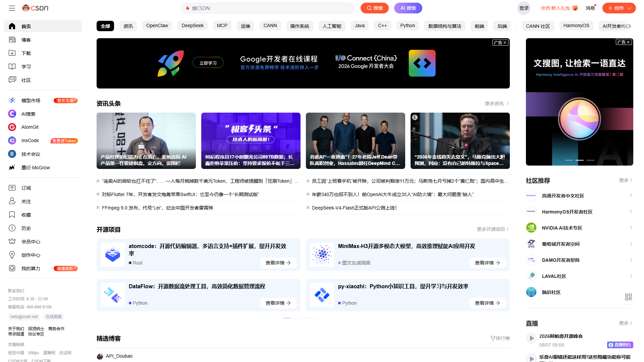The width and height of the screenshot is (644, 362).
Task: Open the 会员中心 crown icon
Action: click(12, 242)
